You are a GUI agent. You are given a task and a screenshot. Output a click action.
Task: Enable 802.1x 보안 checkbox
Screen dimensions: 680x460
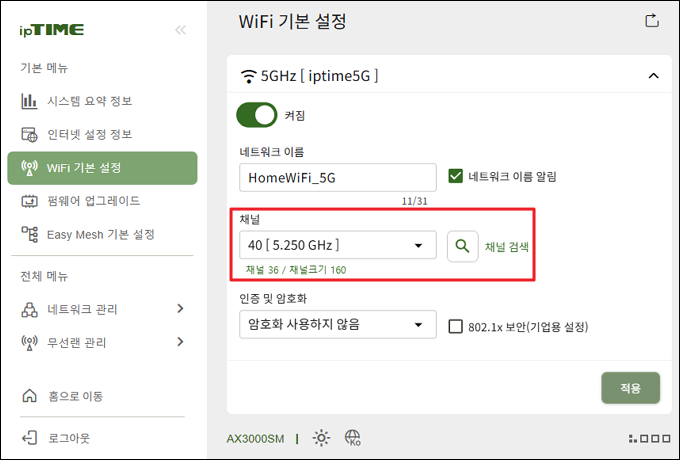point(455,326)
